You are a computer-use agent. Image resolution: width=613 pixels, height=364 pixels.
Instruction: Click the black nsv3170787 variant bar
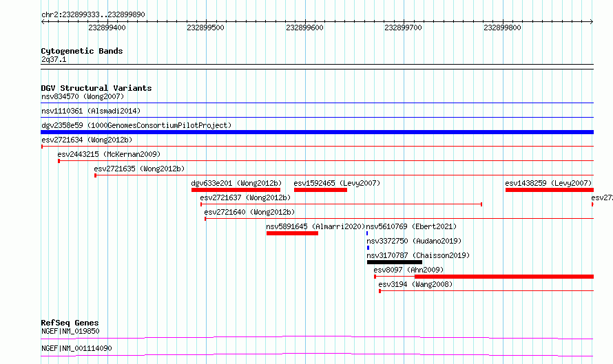coord(395,262)
